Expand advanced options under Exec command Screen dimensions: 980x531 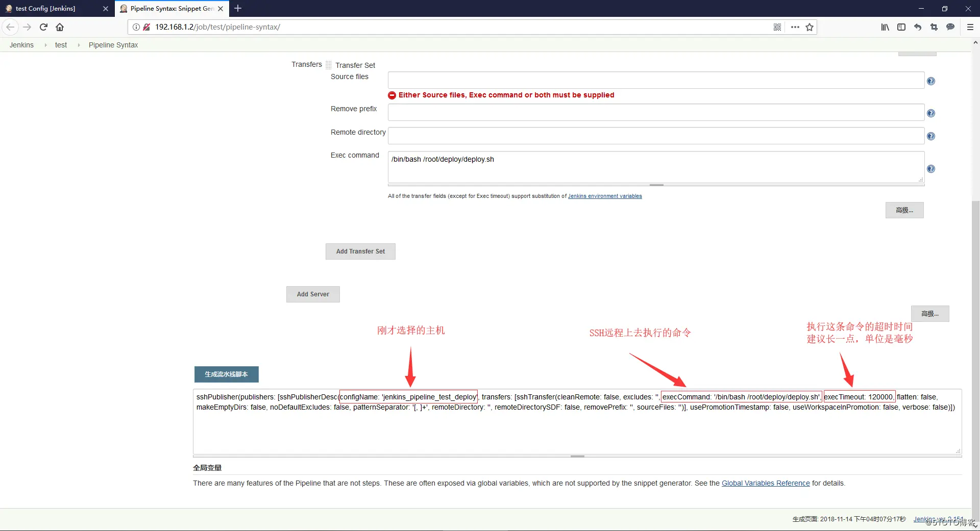tap(904, 210)
